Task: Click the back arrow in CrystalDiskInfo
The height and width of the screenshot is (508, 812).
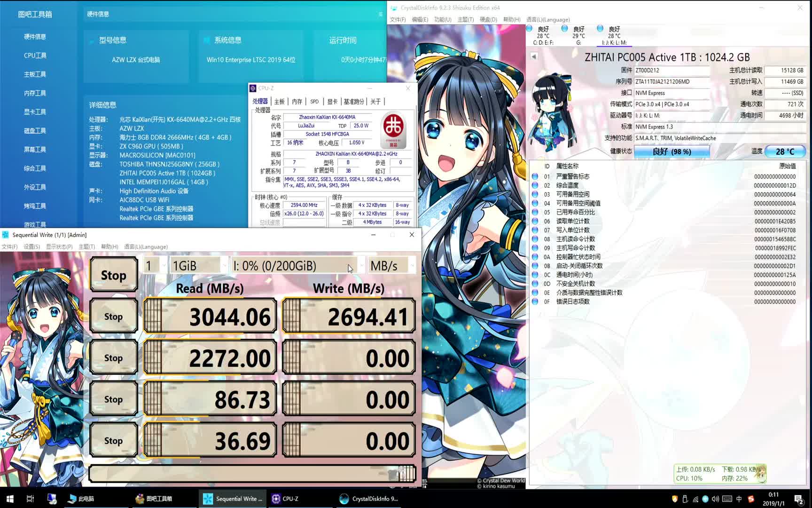Action: (x=534, y=56)
